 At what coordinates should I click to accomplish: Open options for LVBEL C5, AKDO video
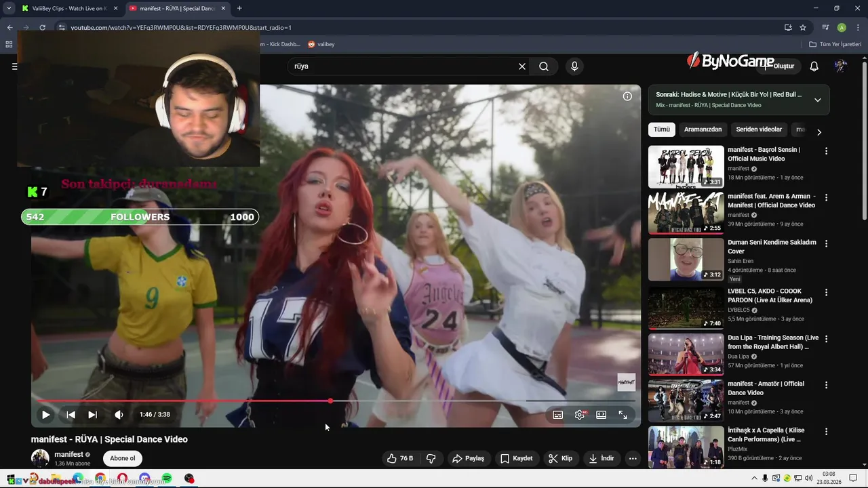point(826,293)
